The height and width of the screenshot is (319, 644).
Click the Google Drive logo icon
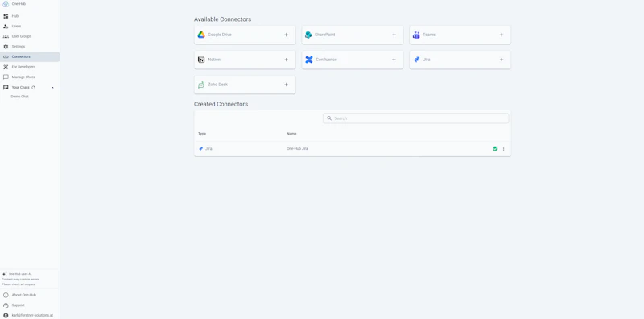(x=201, y=35)
